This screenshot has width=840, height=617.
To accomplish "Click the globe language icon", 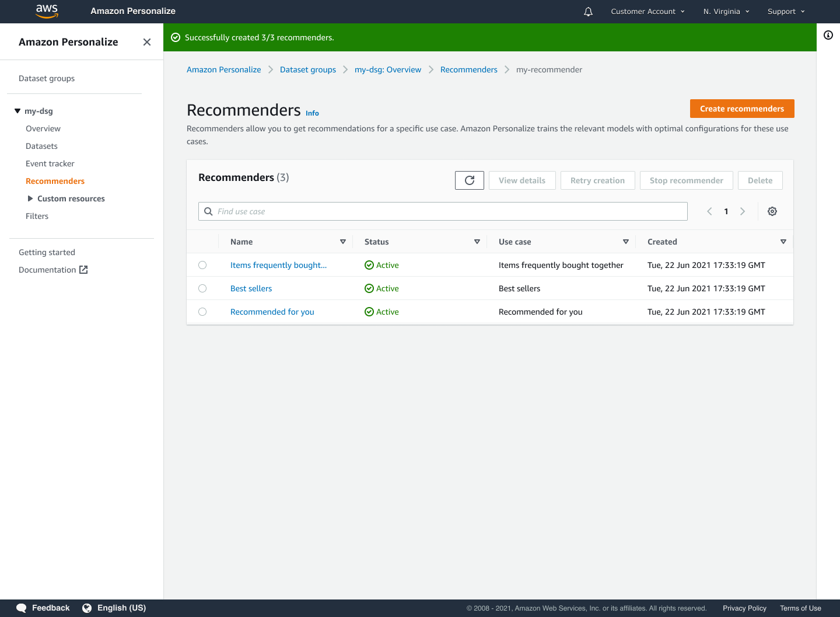I will tap(87, 608).
